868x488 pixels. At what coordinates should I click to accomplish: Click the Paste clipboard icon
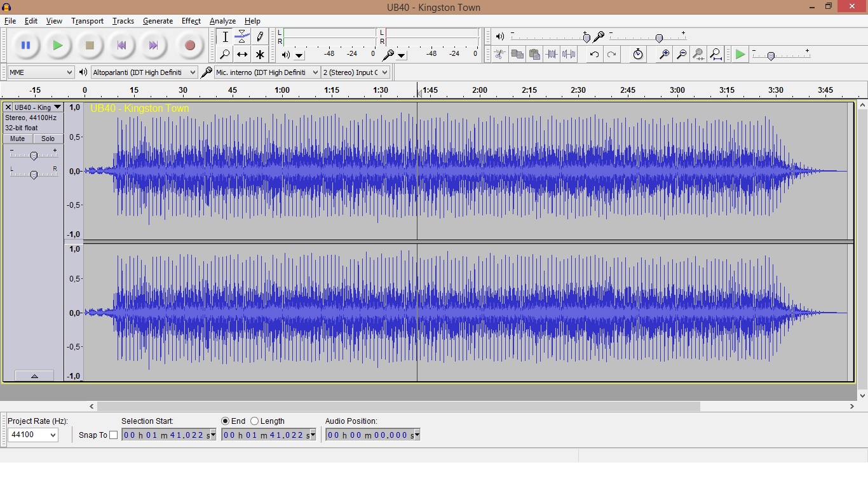(x=534, y=55)
